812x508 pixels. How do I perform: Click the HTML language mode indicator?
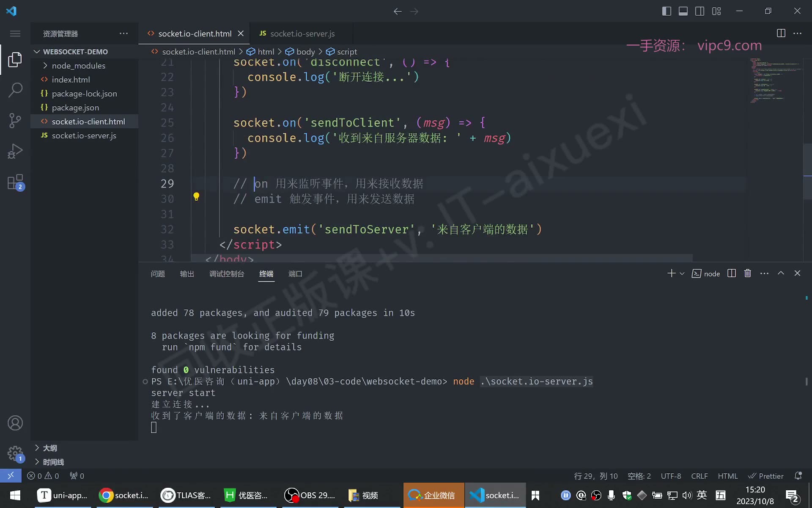coord(727,476)
